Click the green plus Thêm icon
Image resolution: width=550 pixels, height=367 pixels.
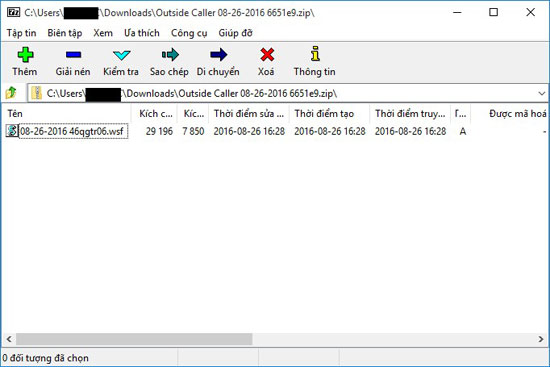tap(25, 55)
